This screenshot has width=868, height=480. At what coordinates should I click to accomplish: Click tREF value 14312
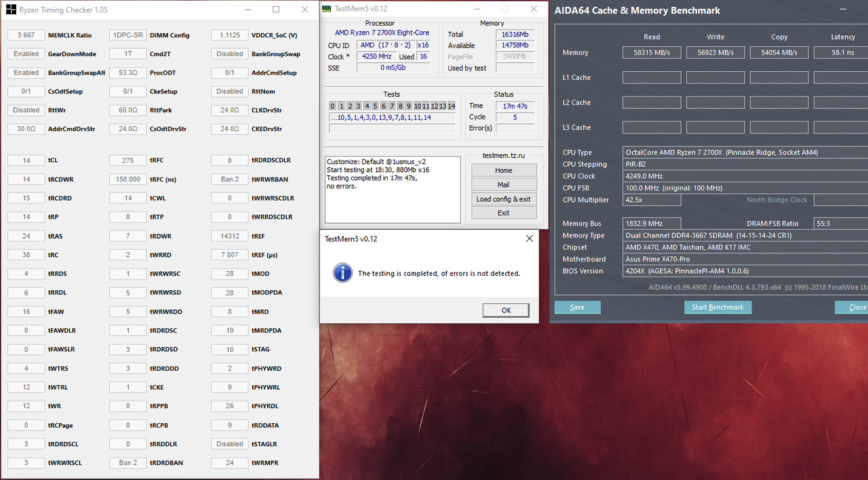click(x=230, y=236)
